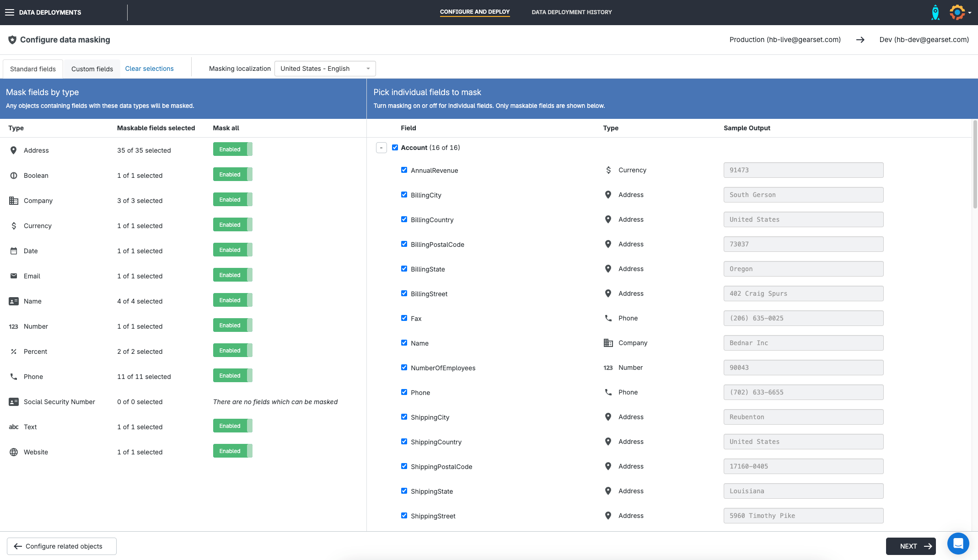The width and height of the screenshot is (978, 560).
Task: Click the AnnualRevenue sample output field
Action: click(x=803, y=170)
